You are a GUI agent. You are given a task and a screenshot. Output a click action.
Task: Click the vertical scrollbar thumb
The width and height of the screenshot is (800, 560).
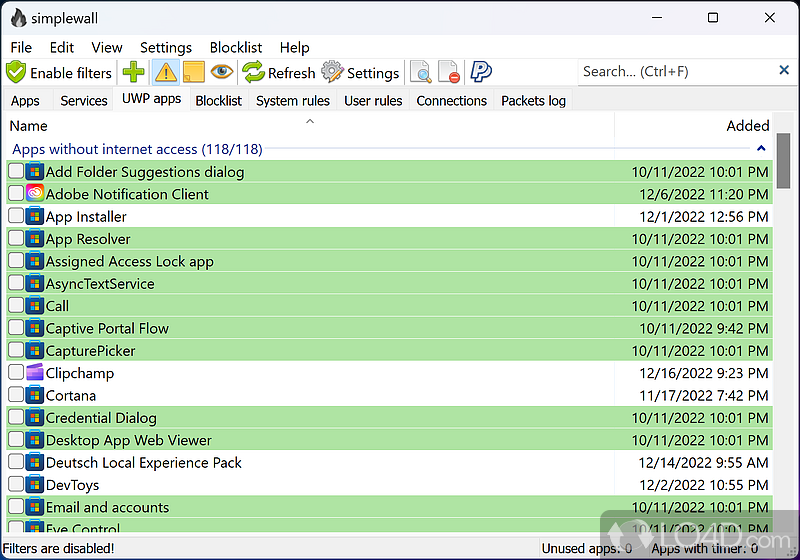click(783, 161)
